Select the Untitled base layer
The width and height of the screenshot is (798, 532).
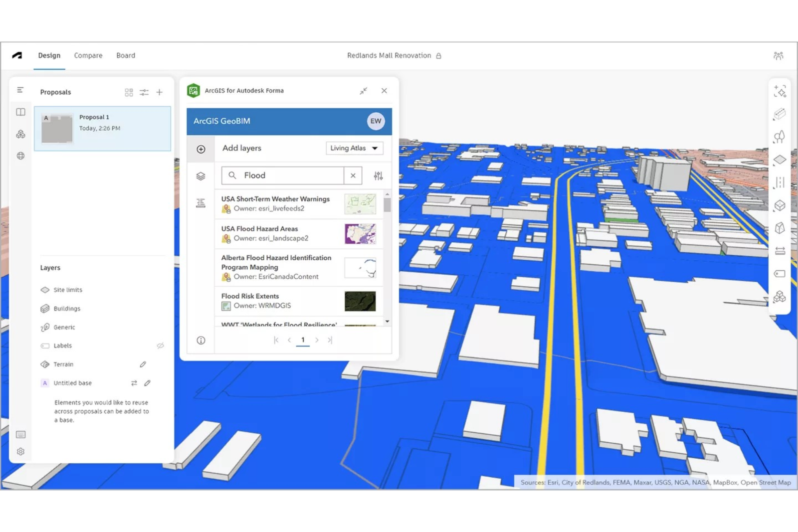(x=72, y=383)
